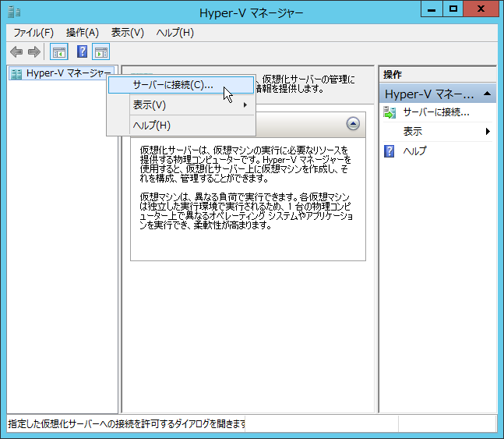Click the blue Help toolbar icon
Image resolution: width=504 pixels, height=439 pixels.
[82, 51]
